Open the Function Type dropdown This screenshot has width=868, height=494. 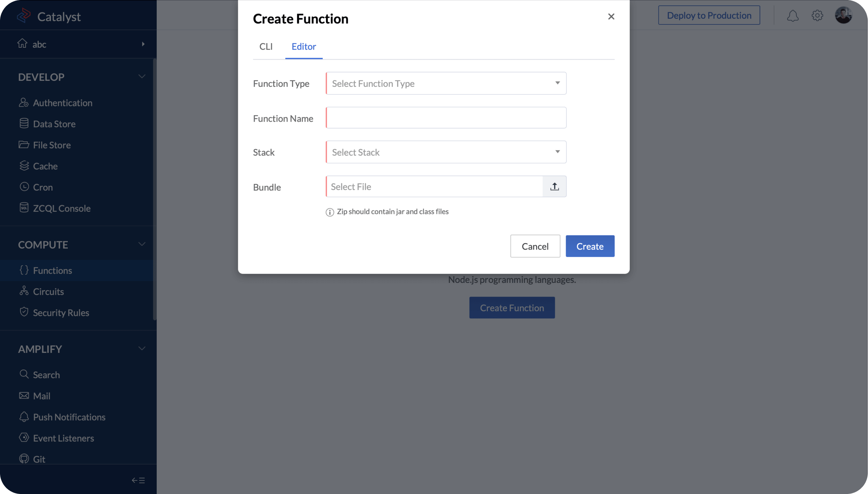click(x=446, y=83)
